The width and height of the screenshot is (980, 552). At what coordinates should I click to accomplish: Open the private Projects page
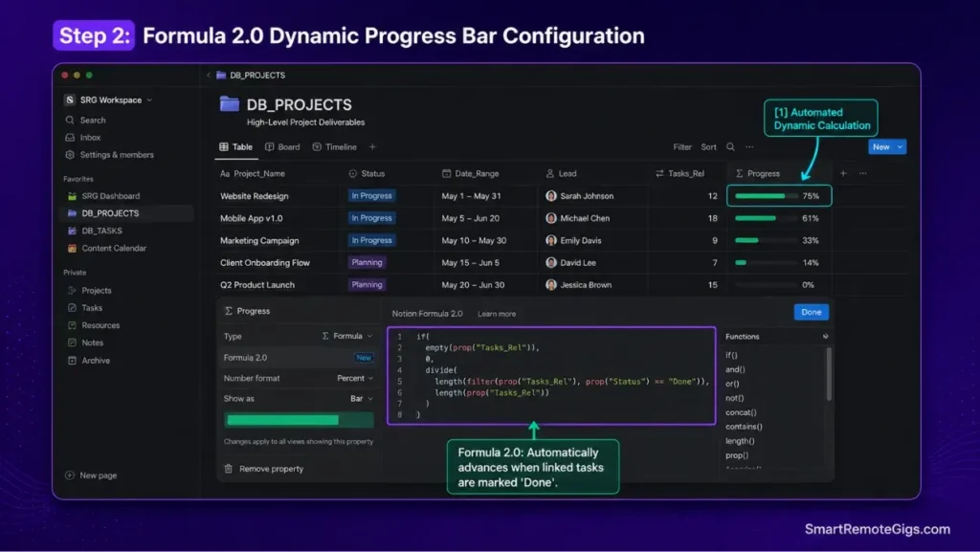pyautogui.click(x=97, y=291)
